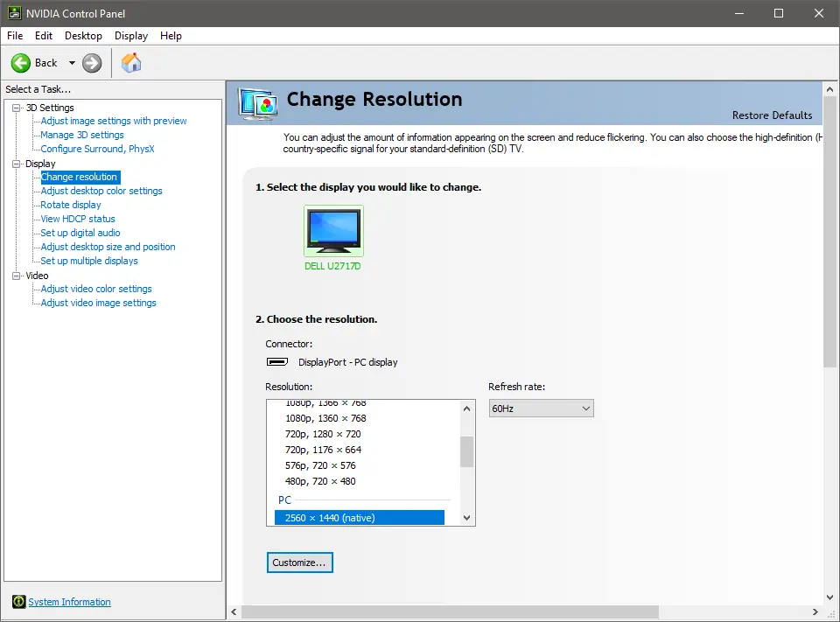The width and height of the screenshot is (840, 622).
Task: Open Set up multiple displays
Action: (x=89, y=261)
